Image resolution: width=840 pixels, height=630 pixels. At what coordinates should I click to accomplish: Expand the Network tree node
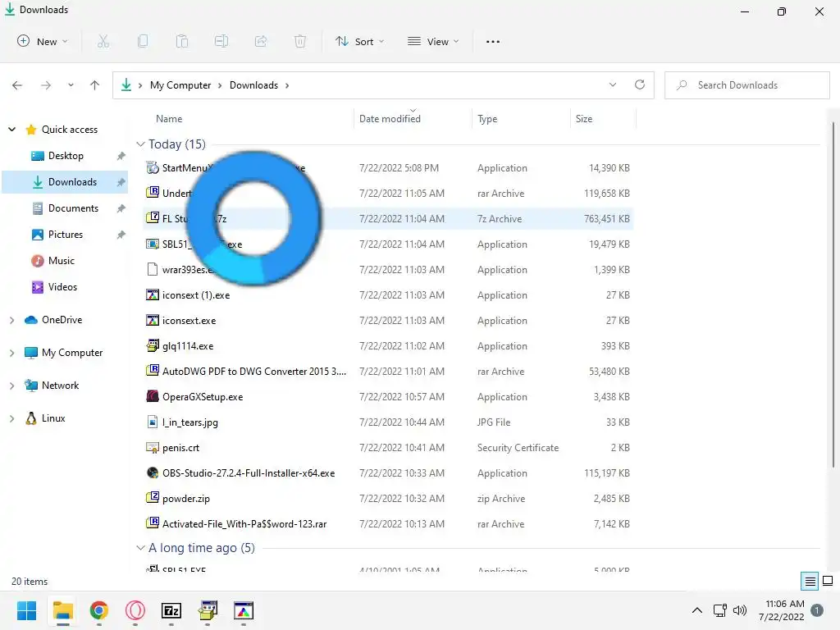(x=11, y=386)
